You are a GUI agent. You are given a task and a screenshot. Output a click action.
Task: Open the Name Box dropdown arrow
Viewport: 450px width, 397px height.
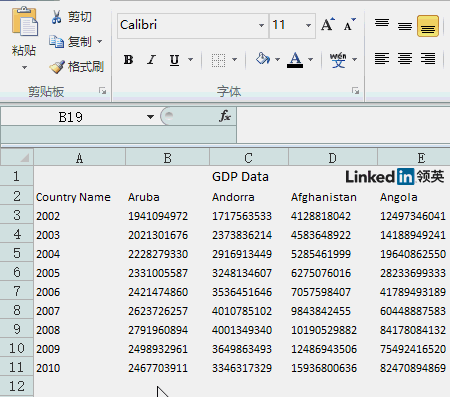pyautogui.click(x=150, y=117)
